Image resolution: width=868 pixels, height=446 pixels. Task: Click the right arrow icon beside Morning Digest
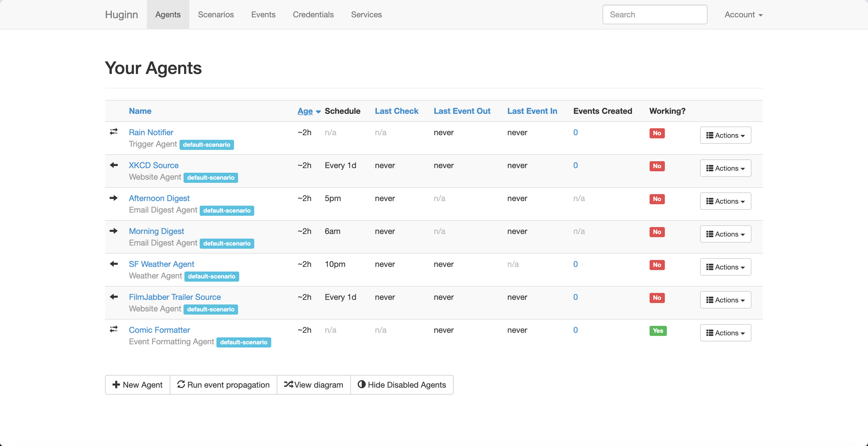coord(114,231)
